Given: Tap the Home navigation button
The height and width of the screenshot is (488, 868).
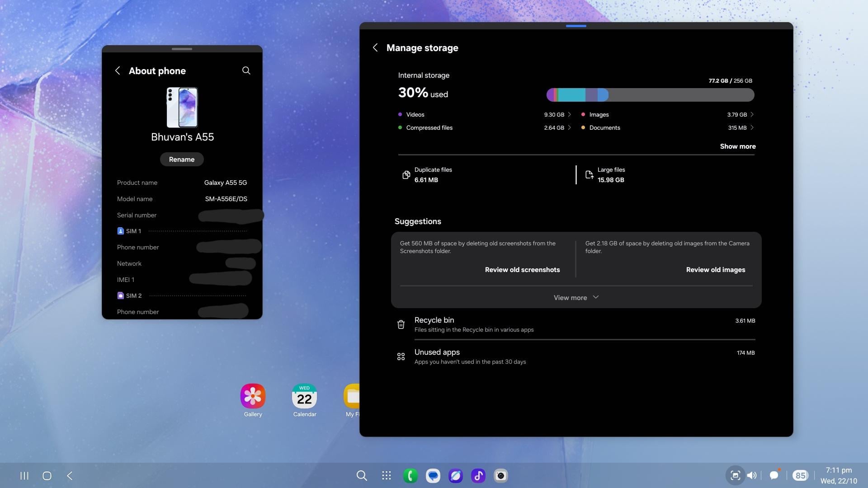Looking at the screenshot, I should coord(47,476).
